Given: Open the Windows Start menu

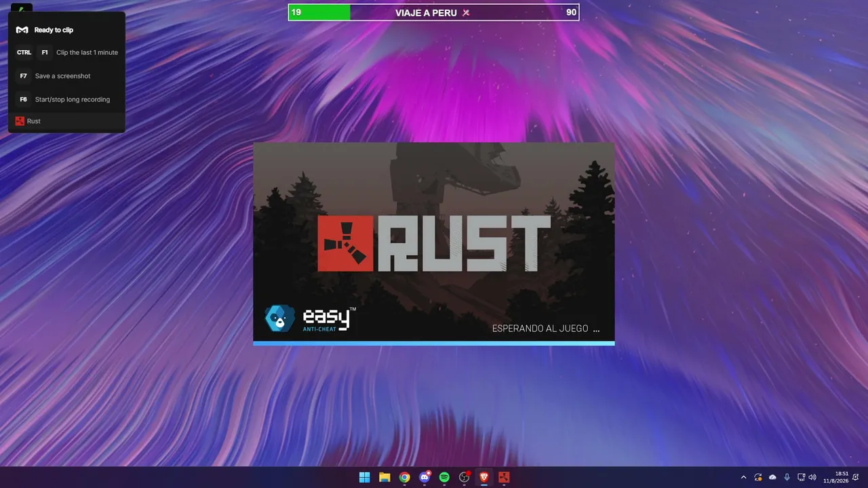Looking at the screenshot, I should [364, 477].
